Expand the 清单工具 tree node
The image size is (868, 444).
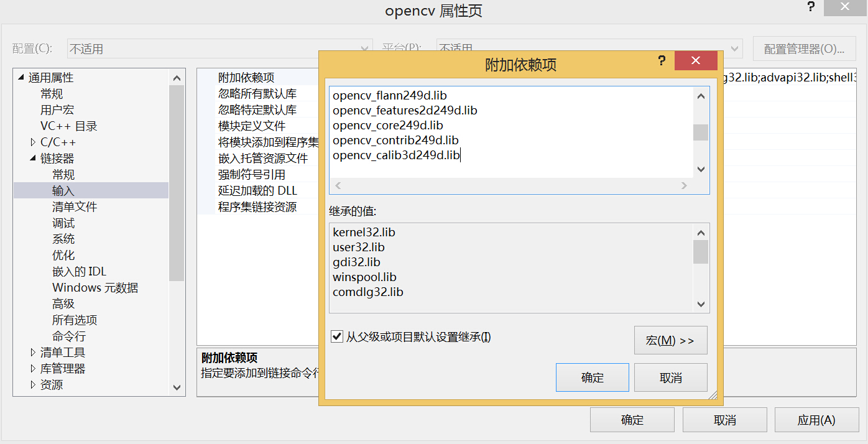click(33, 353)
